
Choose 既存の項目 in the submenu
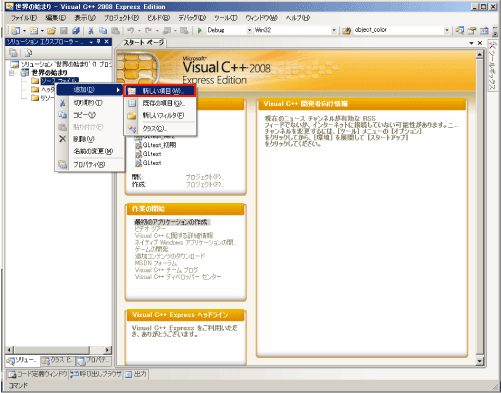pyautogui.click(x=160, y=103)
